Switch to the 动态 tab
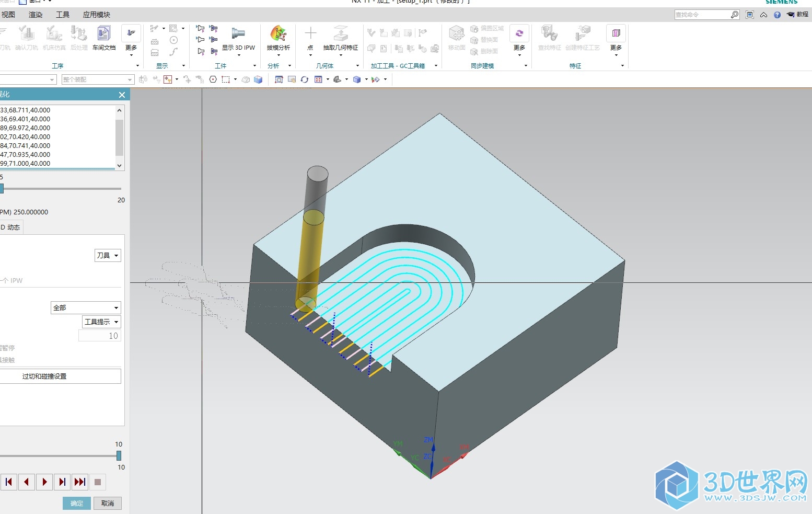 coord(11,227)
